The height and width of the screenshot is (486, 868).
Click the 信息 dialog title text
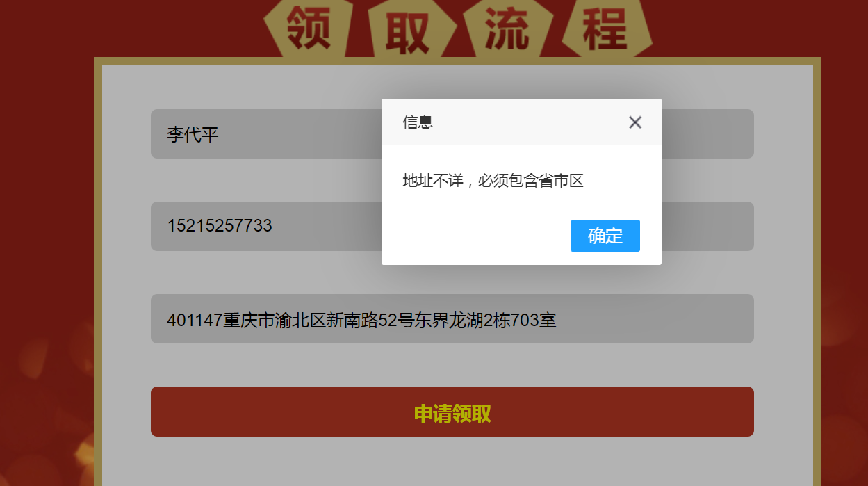[418, 122]
